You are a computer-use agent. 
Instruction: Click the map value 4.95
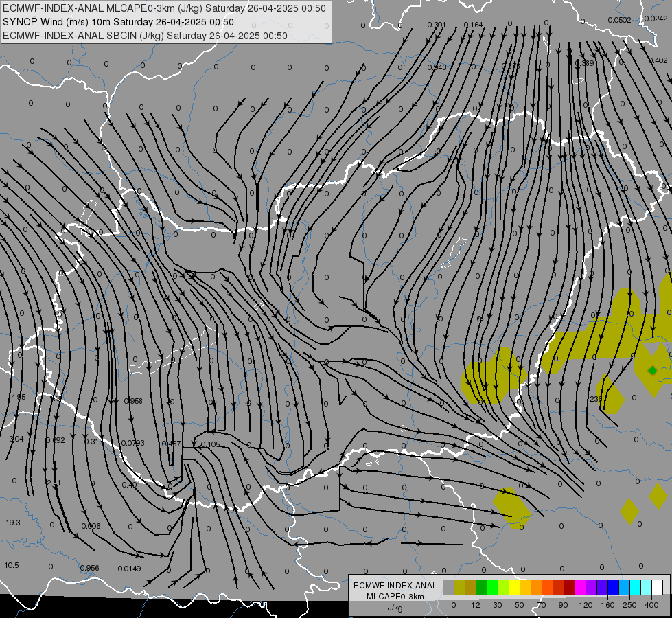point(18,397)
